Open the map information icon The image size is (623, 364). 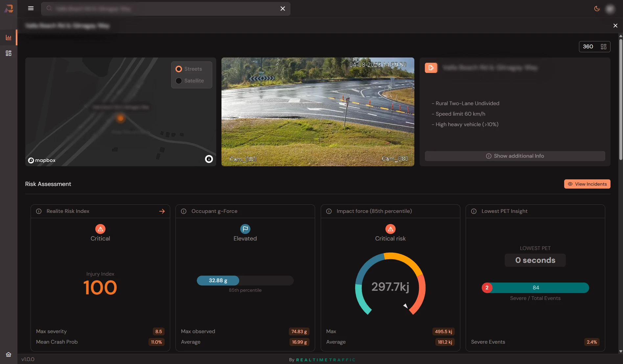pyautogui.click(x=209, y=159)
